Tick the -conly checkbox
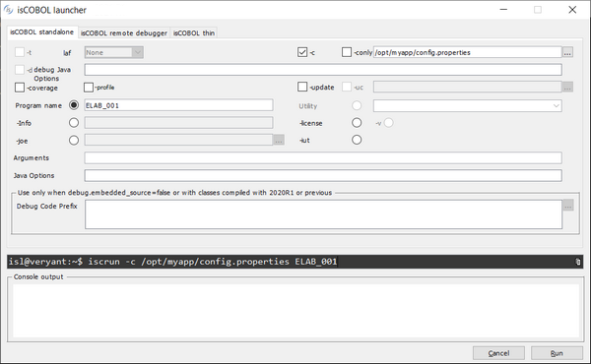Image resolution: width=591 pixels, height=364 pixels. pyautogui.click(x=347, y=52)
